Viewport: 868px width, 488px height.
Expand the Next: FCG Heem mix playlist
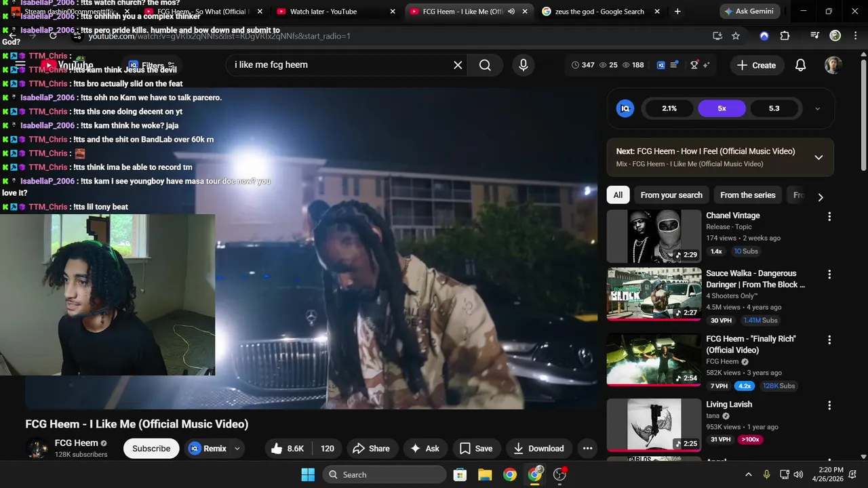pos(818,157)
